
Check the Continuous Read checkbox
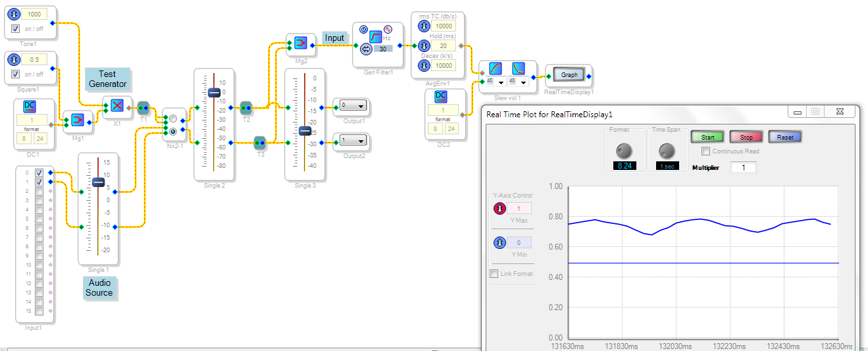[x=706, y=151]
